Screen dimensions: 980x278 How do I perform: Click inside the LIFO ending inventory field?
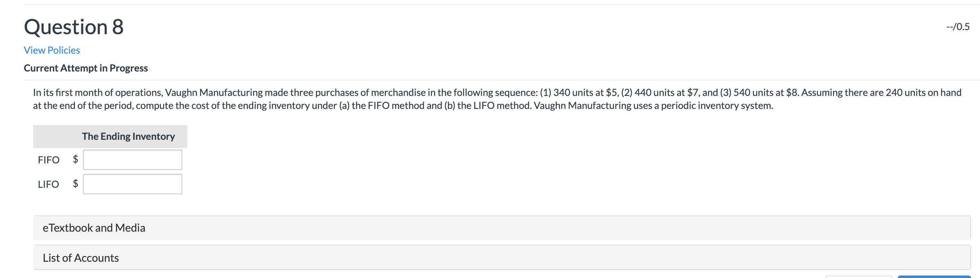point(132,184)
